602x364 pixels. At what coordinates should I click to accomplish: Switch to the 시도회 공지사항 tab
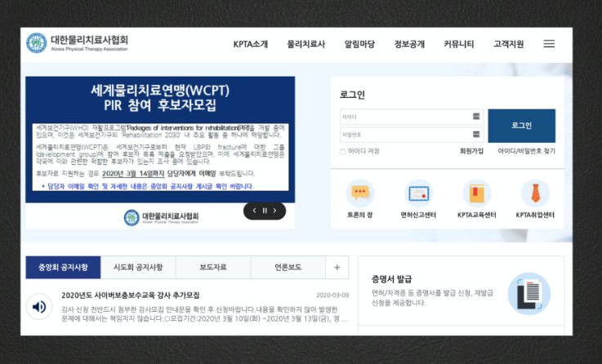pos(138,268)
